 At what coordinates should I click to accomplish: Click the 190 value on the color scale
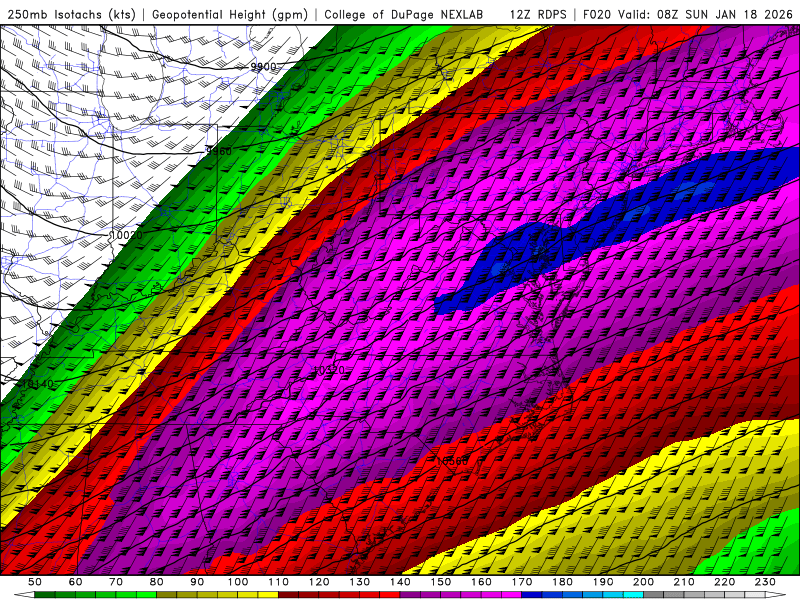(x=603, y=582)
